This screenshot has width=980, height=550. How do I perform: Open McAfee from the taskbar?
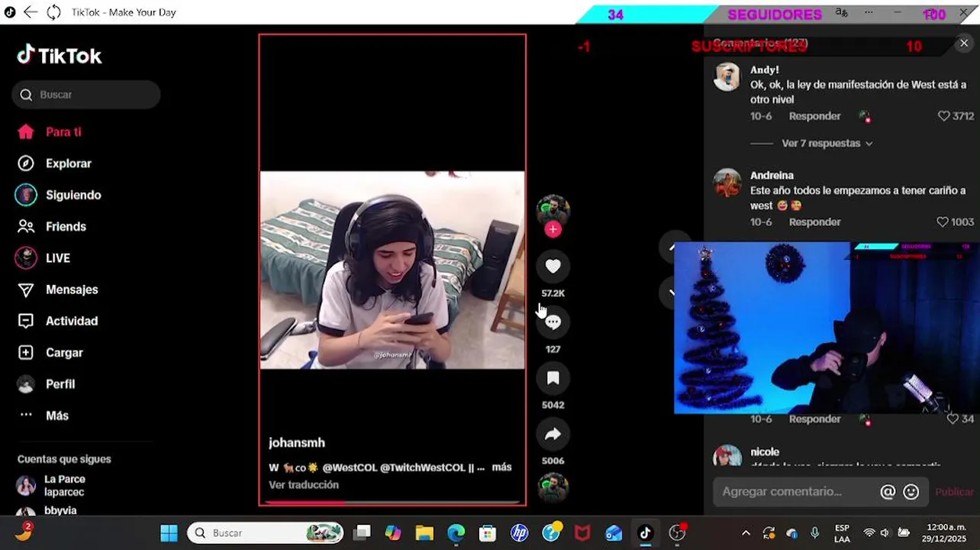[x=582, y=533]
